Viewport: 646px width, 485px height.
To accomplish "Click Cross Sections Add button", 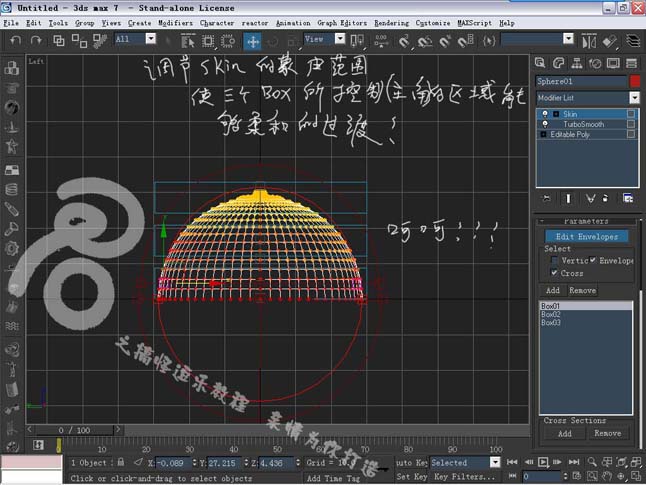I will pos(564,433).
